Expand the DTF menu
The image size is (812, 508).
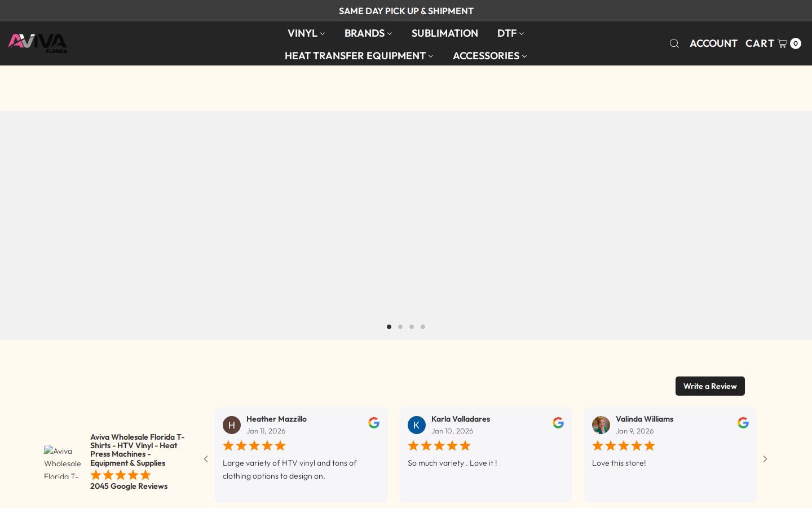pos(510,33)
